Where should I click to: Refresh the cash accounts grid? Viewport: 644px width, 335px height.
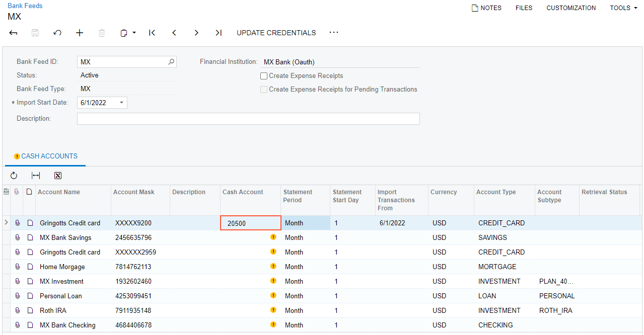coord(14,176)
